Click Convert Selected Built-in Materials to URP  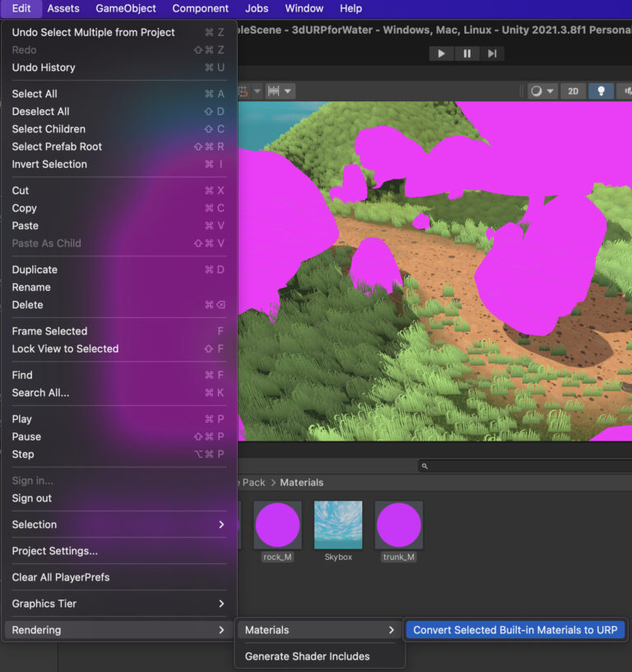pos(515,630)
